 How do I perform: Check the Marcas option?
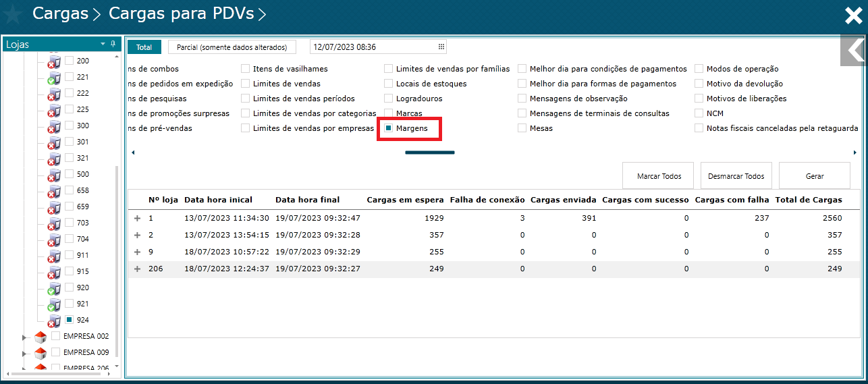(389, 113)
